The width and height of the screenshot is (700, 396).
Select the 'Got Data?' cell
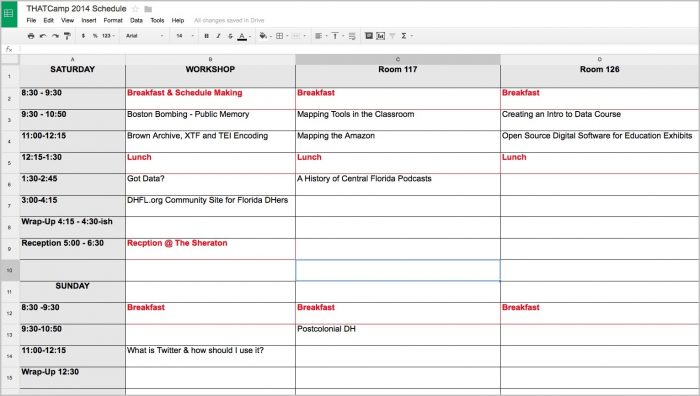pos(210,184)
